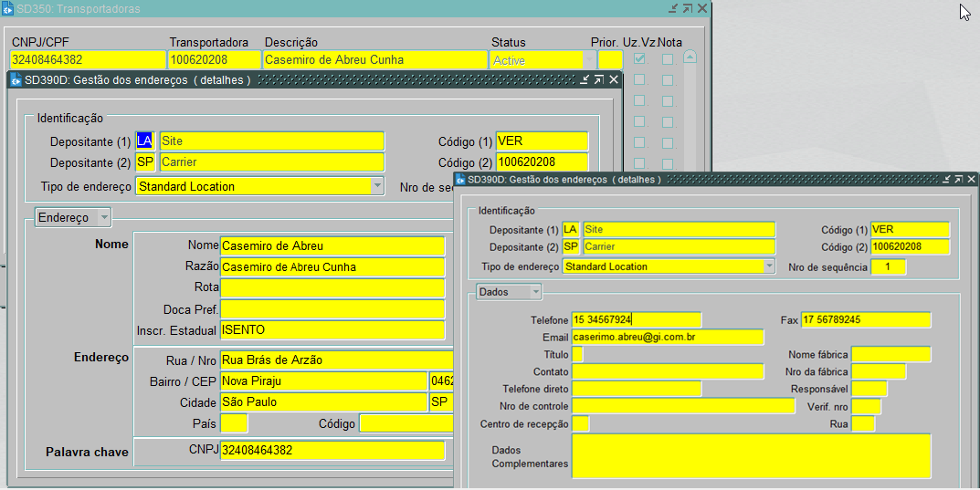
Task: Click Inscr. Estadual field showing ISENTO
Action: pyautogui.click(x=332, y=329)
